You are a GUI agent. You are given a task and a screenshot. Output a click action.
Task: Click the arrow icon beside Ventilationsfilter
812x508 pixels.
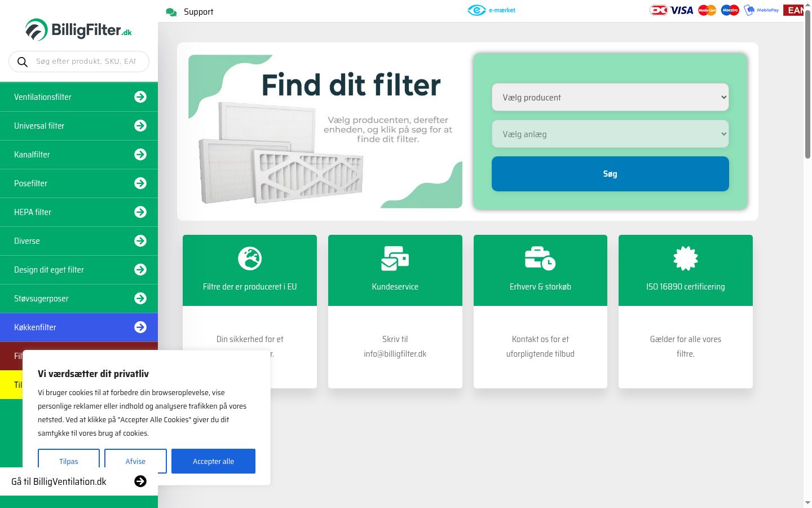click(140, 97)
